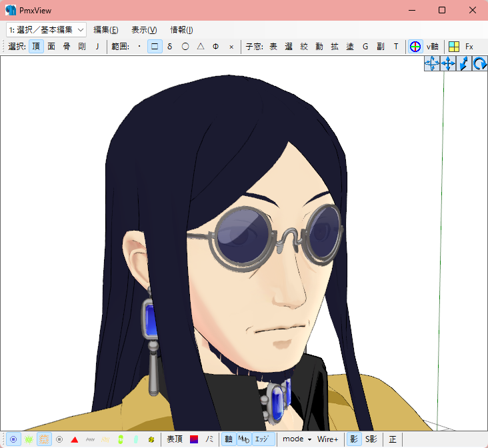Open the 表示(V) menu
The width and height of the screenshot is (488, 448).
[x=144, y=30]
